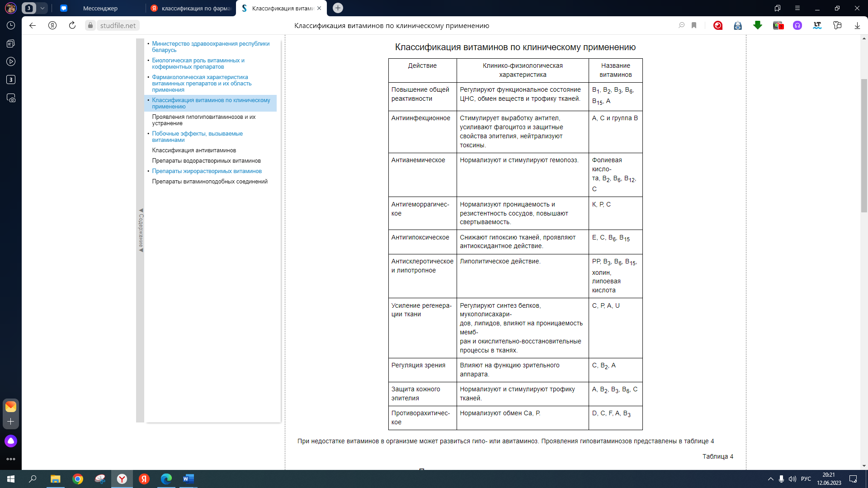Open the media player icon in left sidebar
This screenshot has width=868, height=488.
11,62
